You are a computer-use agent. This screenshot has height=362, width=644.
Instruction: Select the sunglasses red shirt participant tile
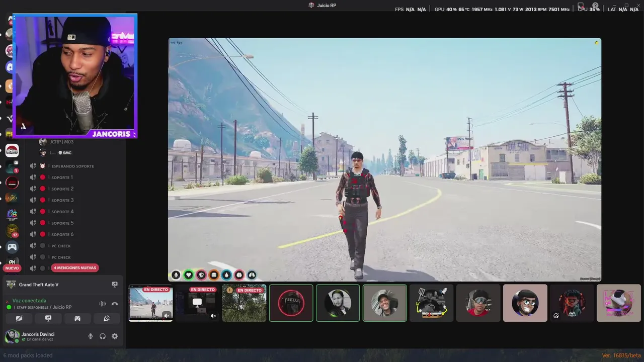coord(478,303)
